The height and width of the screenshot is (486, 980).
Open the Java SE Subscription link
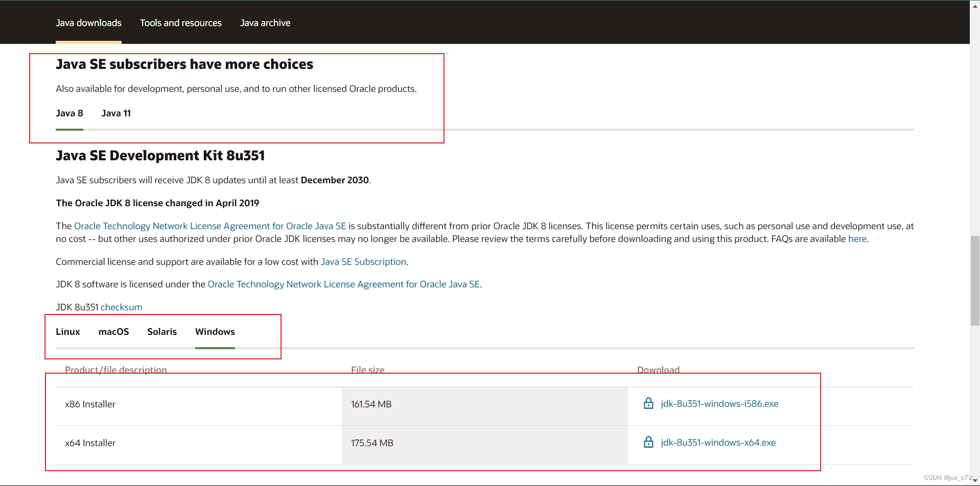(363, 262)
